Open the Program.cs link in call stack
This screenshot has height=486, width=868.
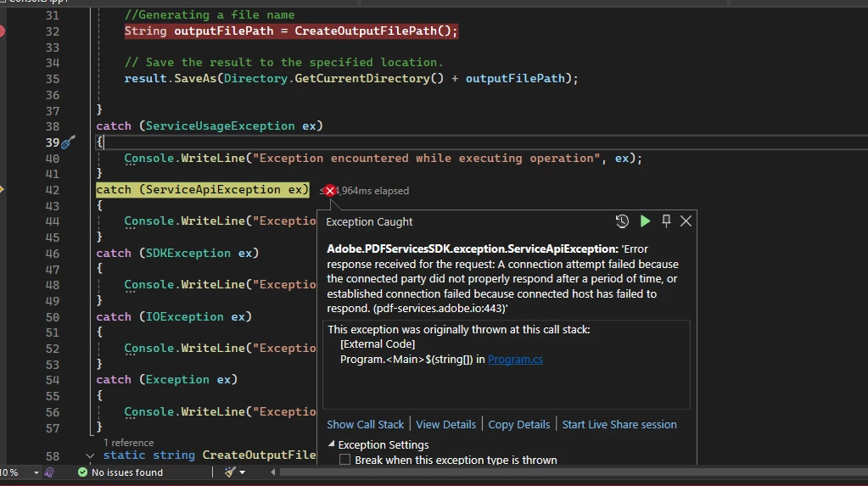coord(515,360)
